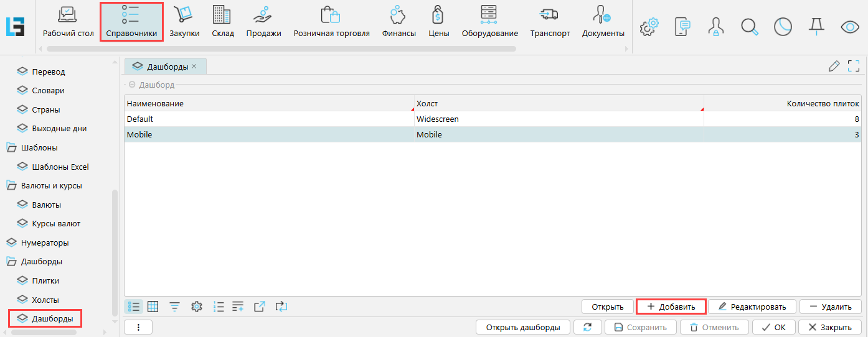Open the filter icon below the table
The width and height of the screenshot is (868, 337).
click(175, 307)
